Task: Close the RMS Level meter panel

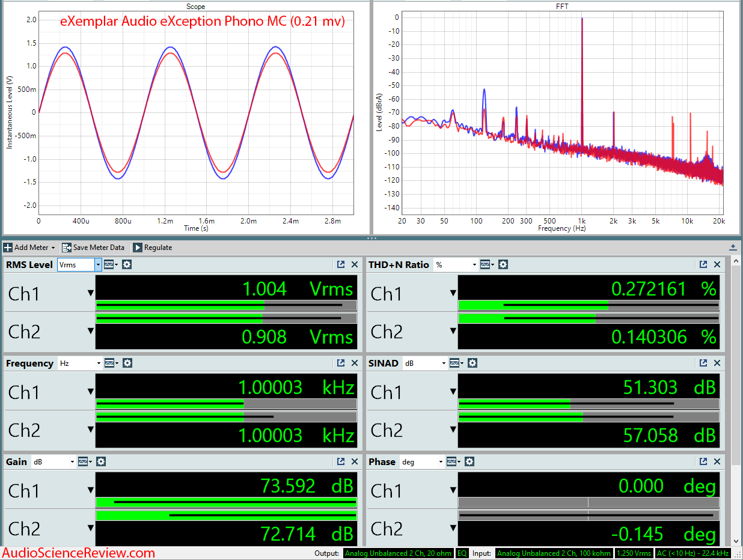Action: [x=355, y=264]
